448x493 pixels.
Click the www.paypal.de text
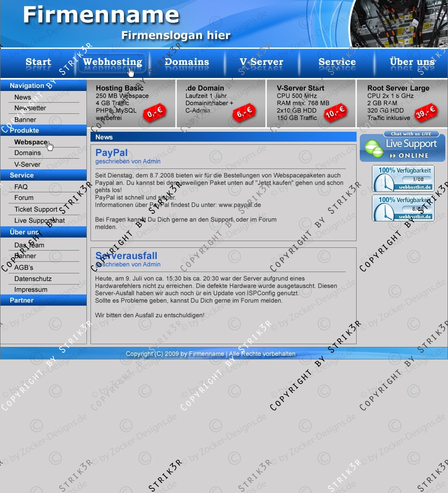pyautogui.click(x=240, y=205)
